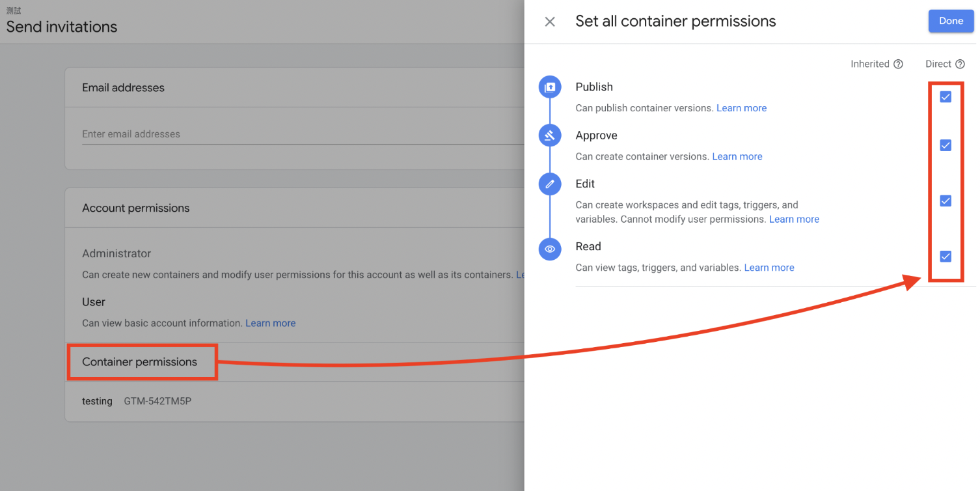Click the Edit pencil icon

[x=550, y=184]
